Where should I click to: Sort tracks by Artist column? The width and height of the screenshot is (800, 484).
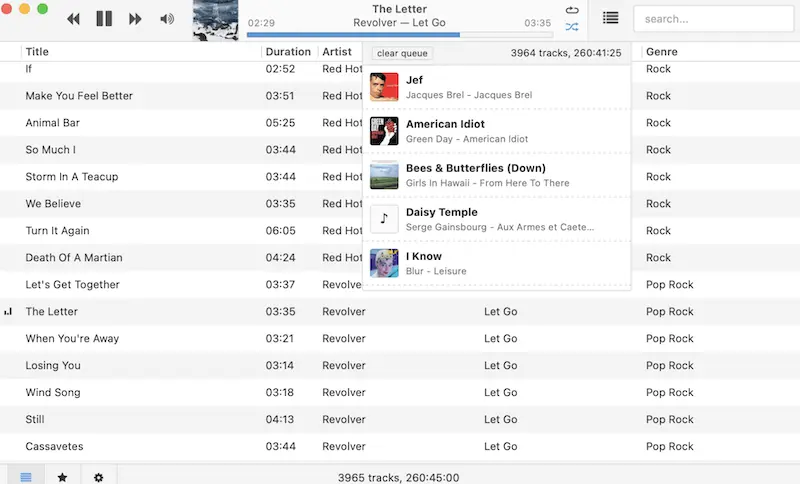[337, 52]
